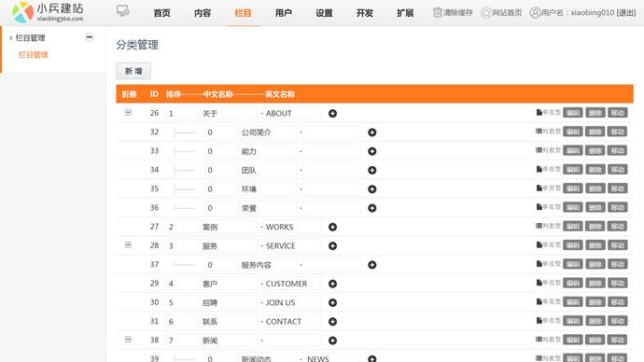Image resolution: width=644 pixels, height=362 pixels.
Task: Click the plus icon in JOIN US row
Action: pyautogui.click(x=332, y=302)
